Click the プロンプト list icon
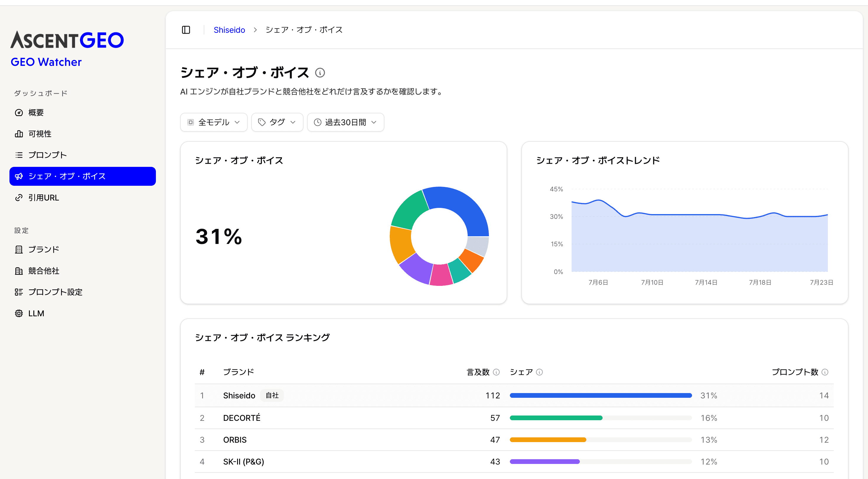 pyautogui.click(x=19, y=155)
